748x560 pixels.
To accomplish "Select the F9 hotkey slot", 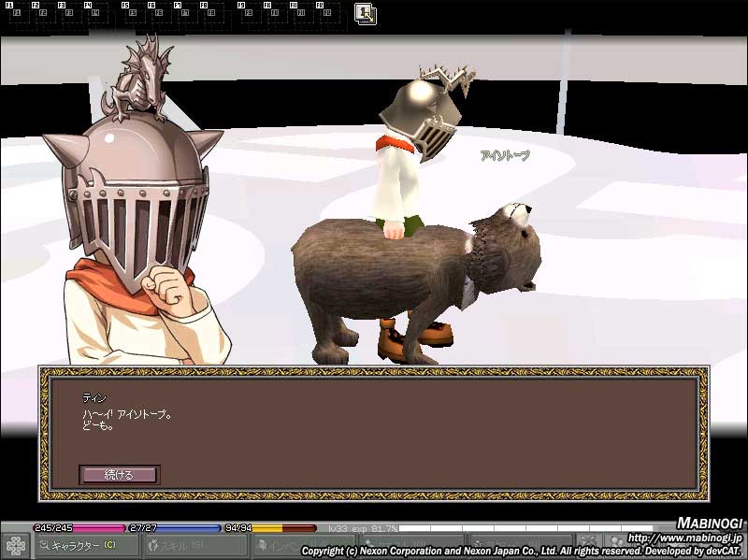I will tap(249, 13).
